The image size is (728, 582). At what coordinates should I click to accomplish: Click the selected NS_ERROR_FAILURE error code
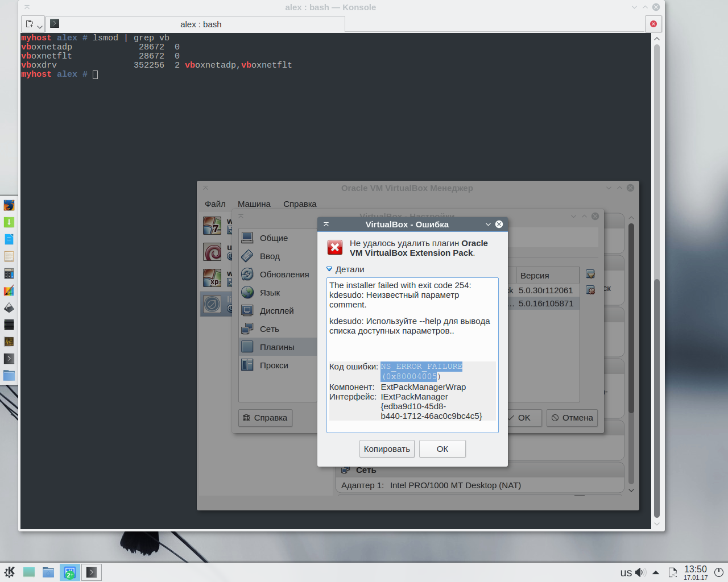pyautogui.click(x=421, y=371)
